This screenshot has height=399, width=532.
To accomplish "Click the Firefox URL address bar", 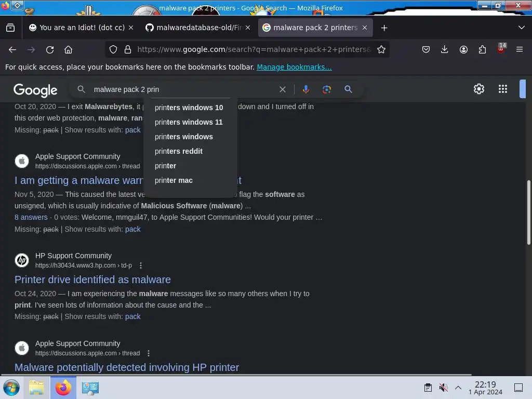I will [254, 49].
